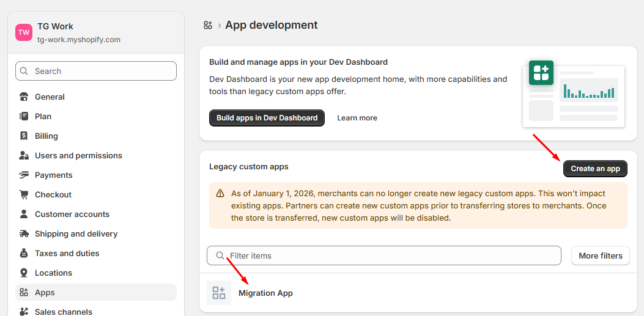
Task: Click the Build and manage apps heading
Action: [298, 62]
